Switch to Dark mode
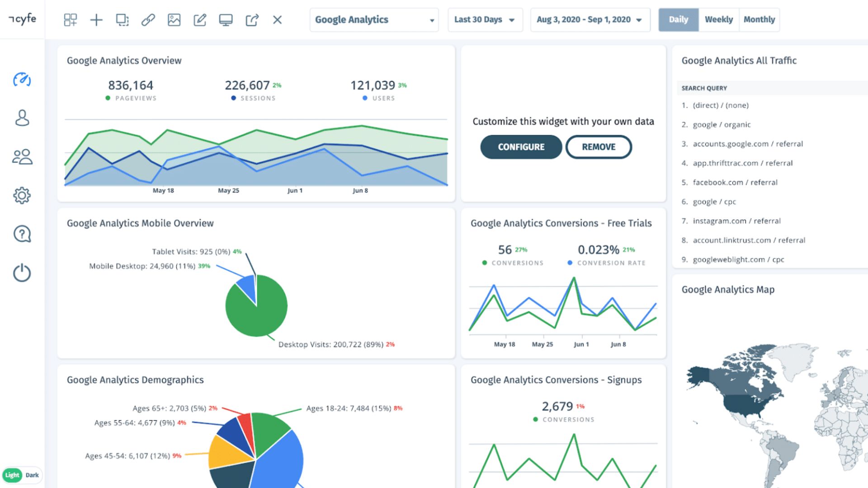The width and height of the screenshot is (868, 488). click(x=31, y=475)
